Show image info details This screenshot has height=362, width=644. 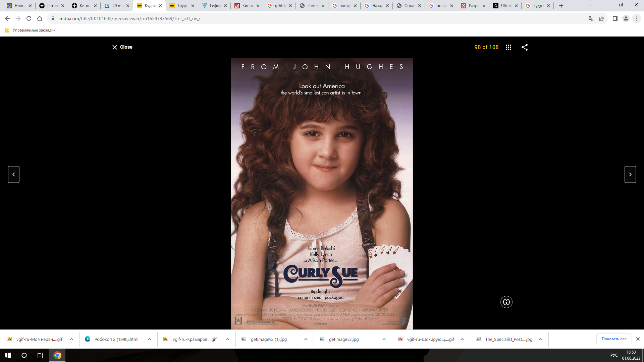click(x=506, y=302)
